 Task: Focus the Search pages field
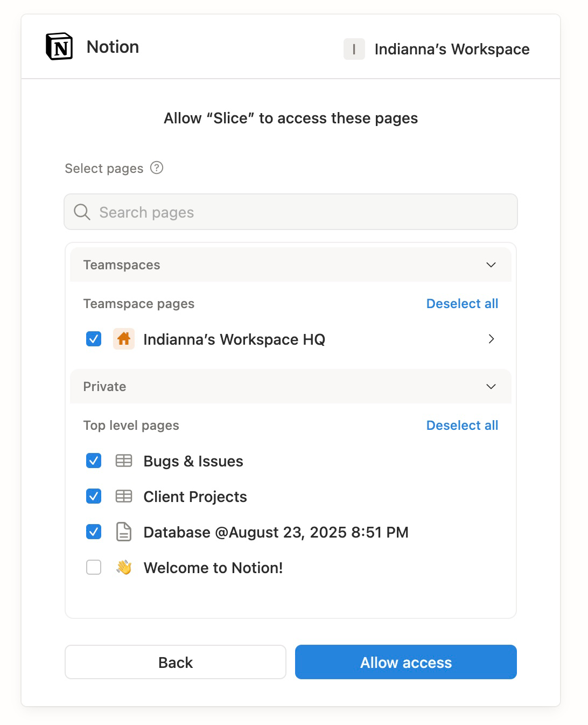coord(291,212)
